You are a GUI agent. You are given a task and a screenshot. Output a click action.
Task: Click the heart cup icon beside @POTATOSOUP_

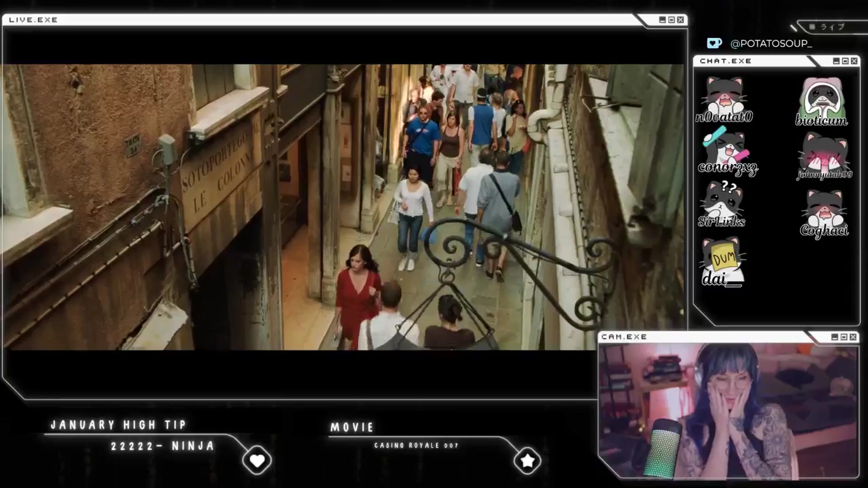pyautogui.click(x=714, y=43)
